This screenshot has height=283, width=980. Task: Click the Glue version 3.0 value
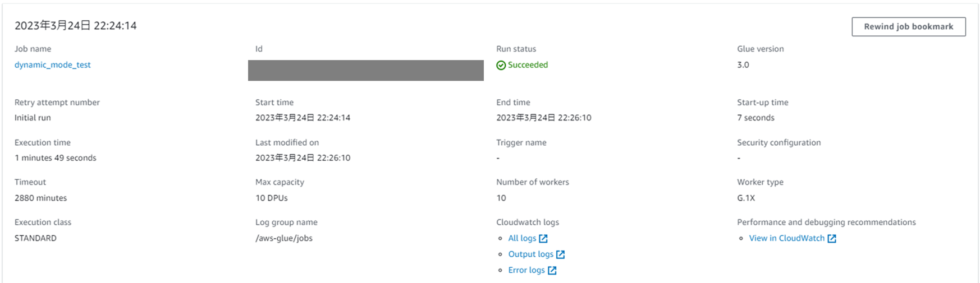click(743, 65)
